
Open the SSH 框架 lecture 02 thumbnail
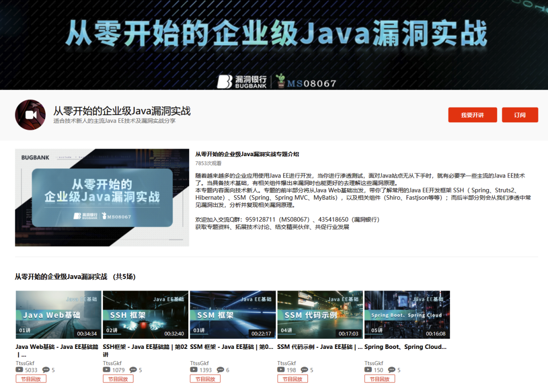(x=146, y=315)
